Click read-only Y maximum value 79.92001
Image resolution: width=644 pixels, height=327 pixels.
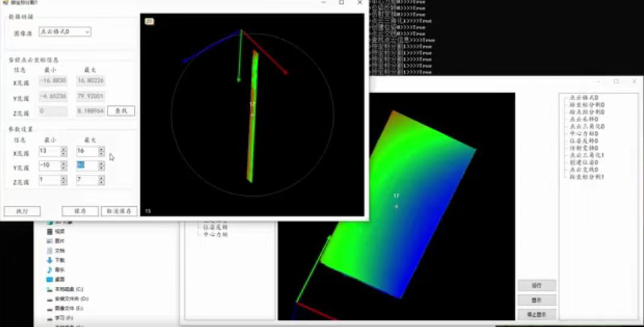pyautogui.click(x=91, y=96)
